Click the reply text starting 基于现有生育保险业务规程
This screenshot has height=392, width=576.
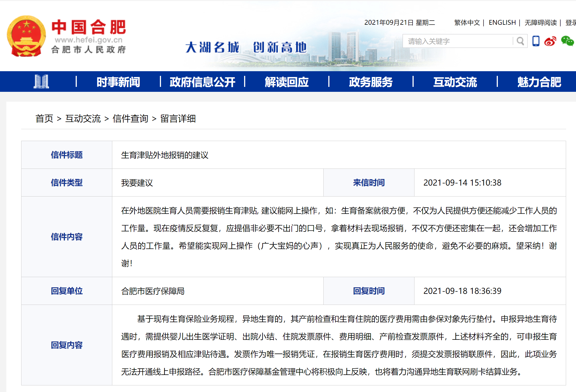[339, 345]
